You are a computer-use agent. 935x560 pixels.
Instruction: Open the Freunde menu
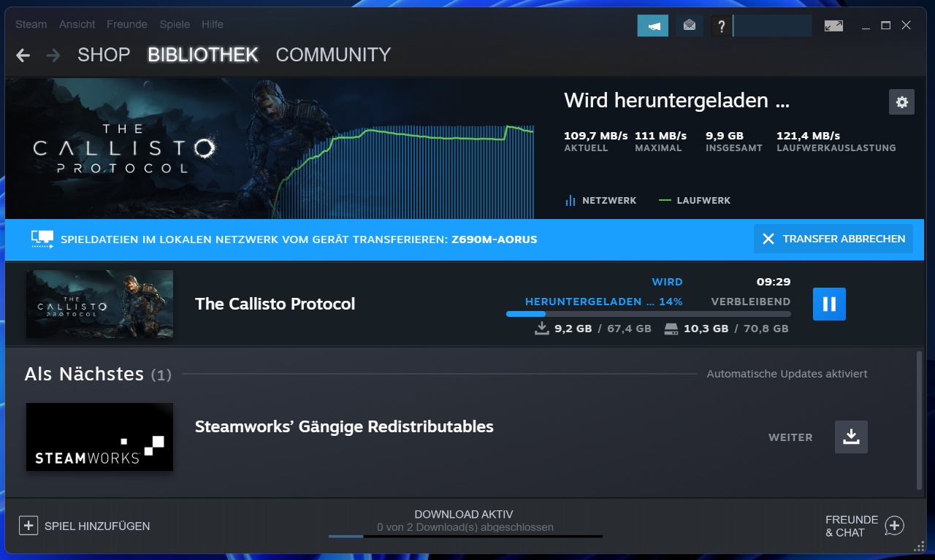pyautogui.click(x=127, y=24)
